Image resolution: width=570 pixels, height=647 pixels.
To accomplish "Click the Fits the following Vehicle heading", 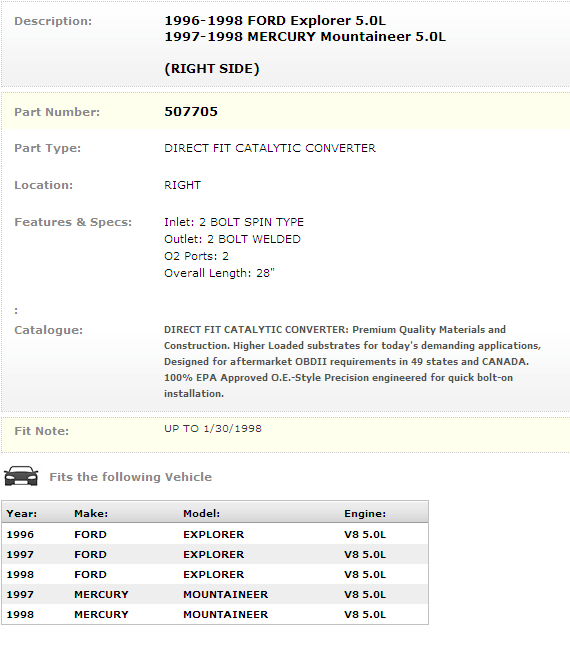I will [130, 477].
